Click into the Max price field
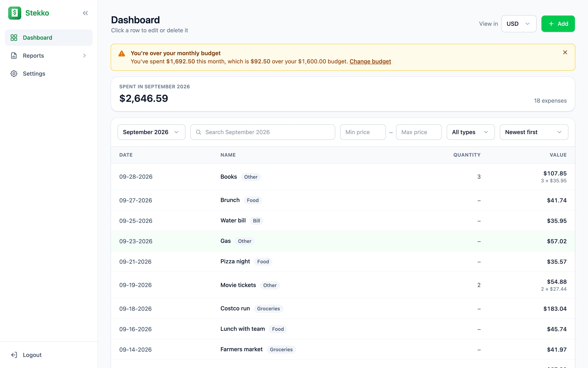Image resolution: width=588 pixels, height=368 pixels. tap(419, 132)
